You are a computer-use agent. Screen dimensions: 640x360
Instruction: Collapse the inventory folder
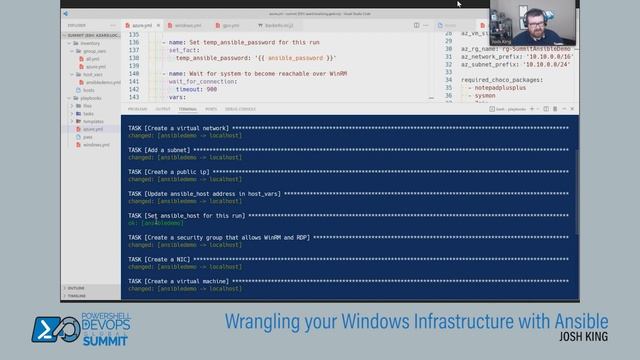(x=69, y=43)
